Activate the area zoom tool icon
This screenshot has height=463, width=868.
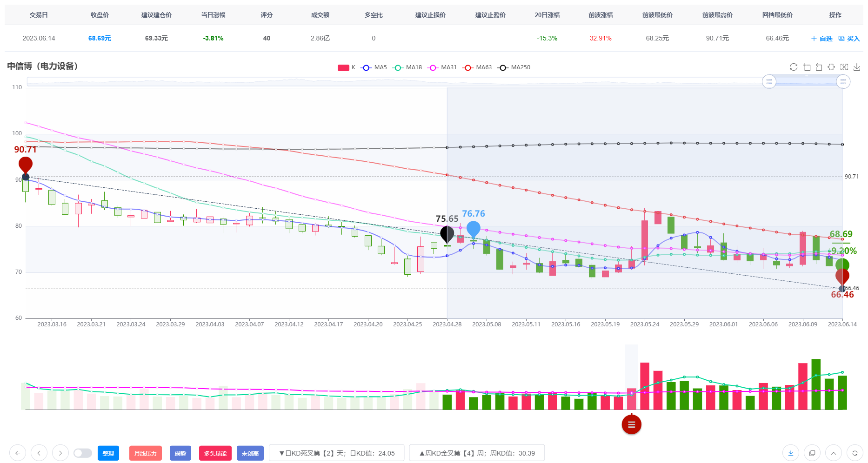[807, 67]
